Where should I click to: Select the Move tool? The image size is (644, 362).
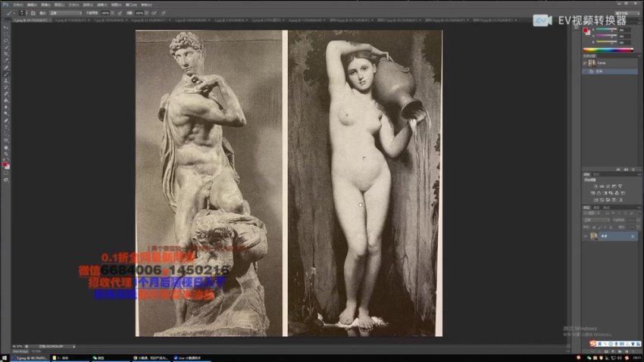[x=6, y=27]
